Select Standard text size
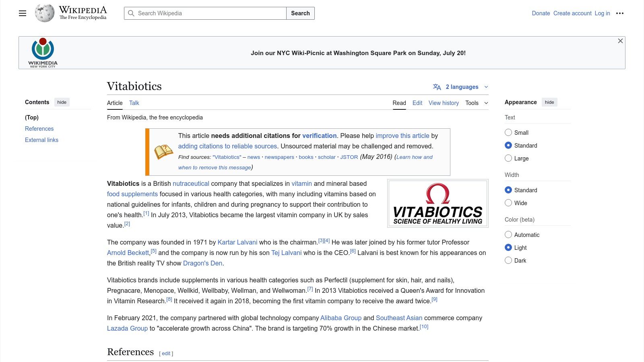This screenshot has height=362, width=644. 508,146
